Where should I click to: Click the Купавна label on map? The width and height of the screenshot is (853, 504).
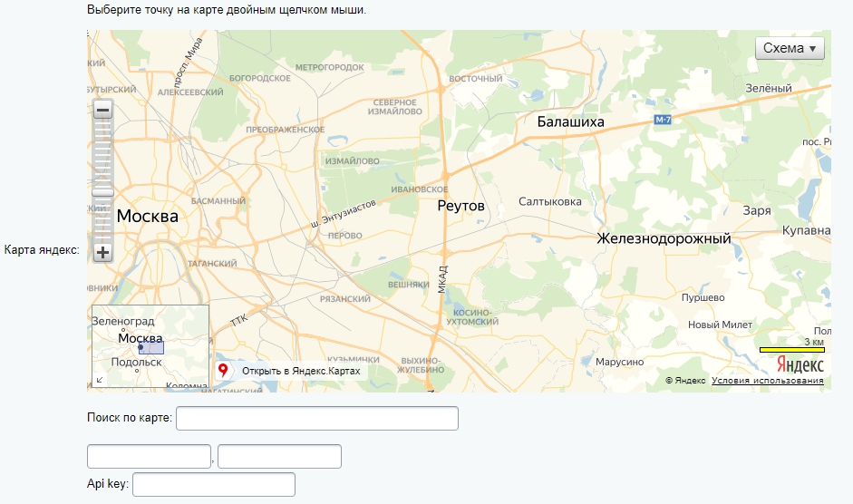806,230
